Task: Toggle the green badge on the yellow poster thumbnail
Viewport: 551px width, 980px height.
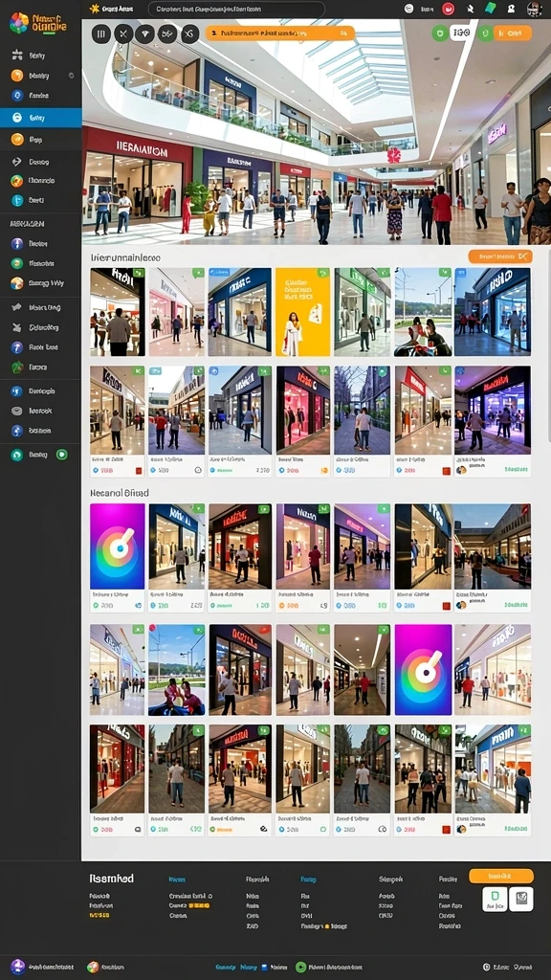Action: pos(323,273)
